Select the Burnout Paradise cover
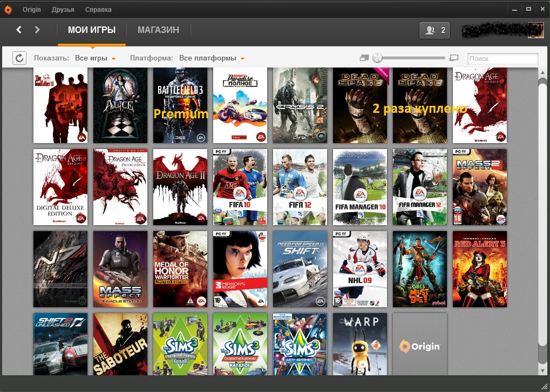Image resolution: width=550 pixels, height=392 pixels. [x=240, y=105]
